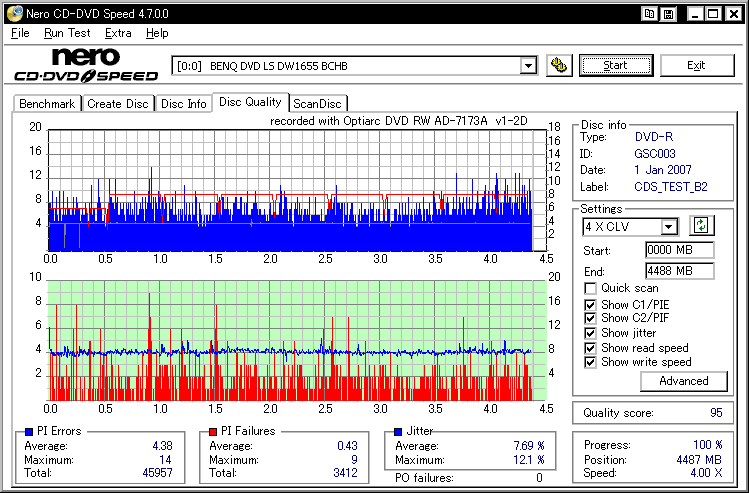The height and width of the screenshot is (493, 749).
Task: Click the blue Jitter legend swatch
Action: 398,431
